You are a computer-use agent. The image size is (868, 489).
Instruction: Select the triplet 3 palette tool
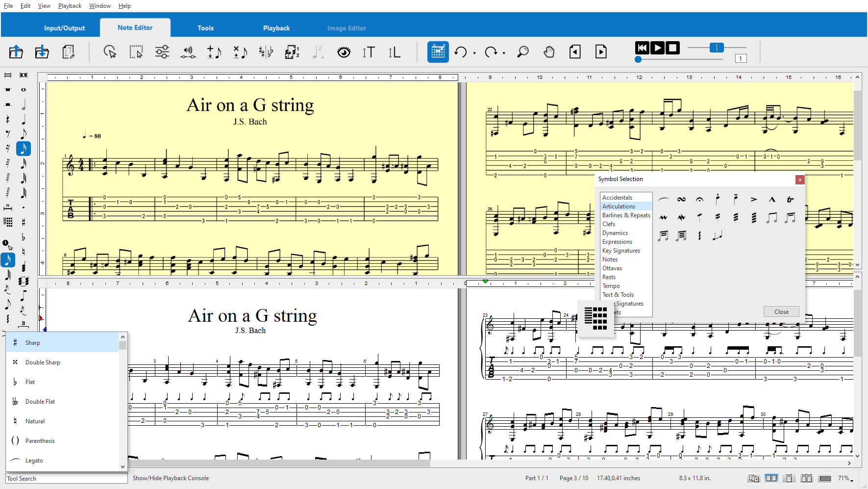(23, 323)
